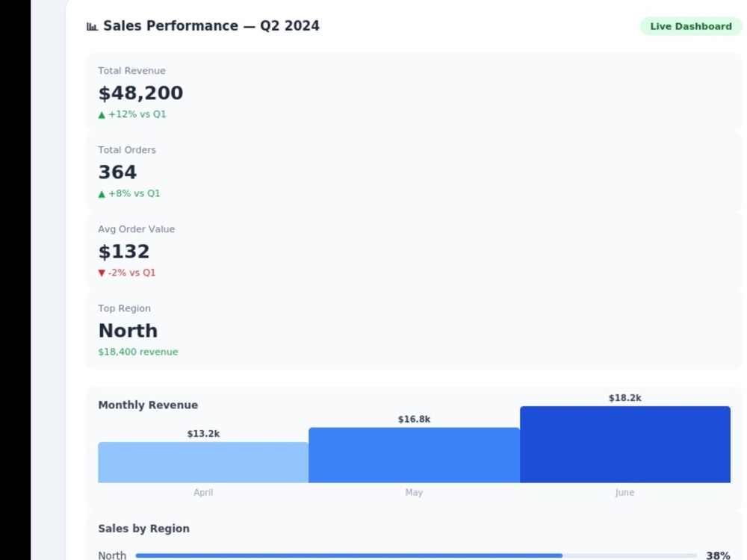Select the Total Revenue $48,200 value

(x=140, y=93)
